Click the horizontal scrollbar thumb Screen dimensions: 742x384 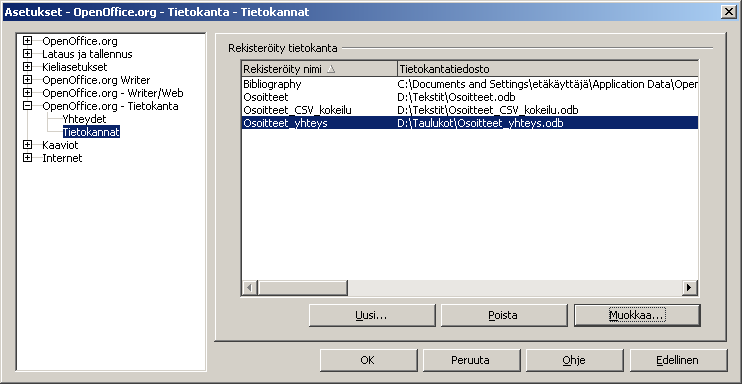[x=302, y=287]
